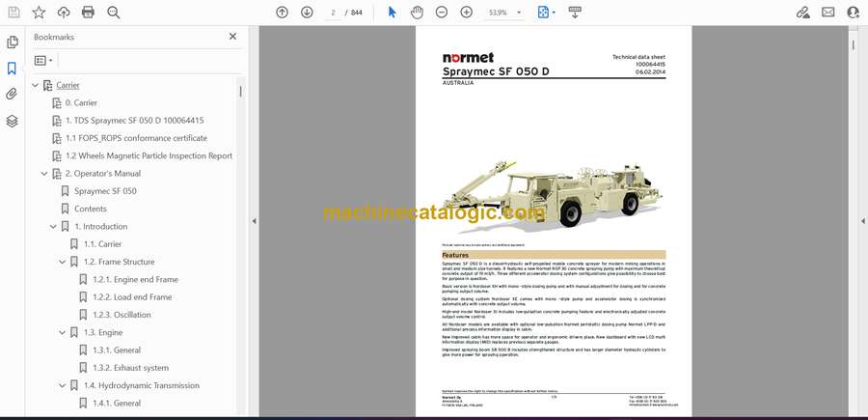
Task: Zoom in with plus button
Action: pos(467,13)
